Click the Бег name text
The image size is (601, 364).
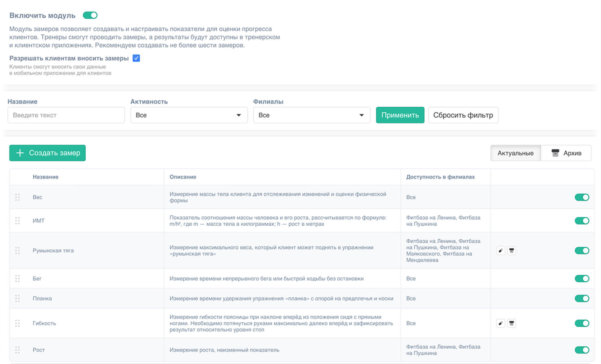(37, 278)
